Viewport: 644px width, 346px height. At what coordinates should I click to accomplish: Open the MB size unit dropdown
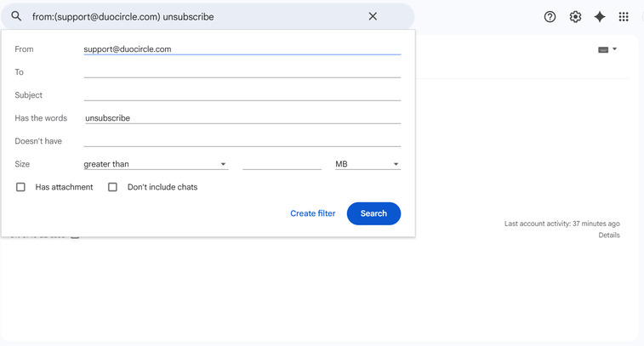(368, 164)
